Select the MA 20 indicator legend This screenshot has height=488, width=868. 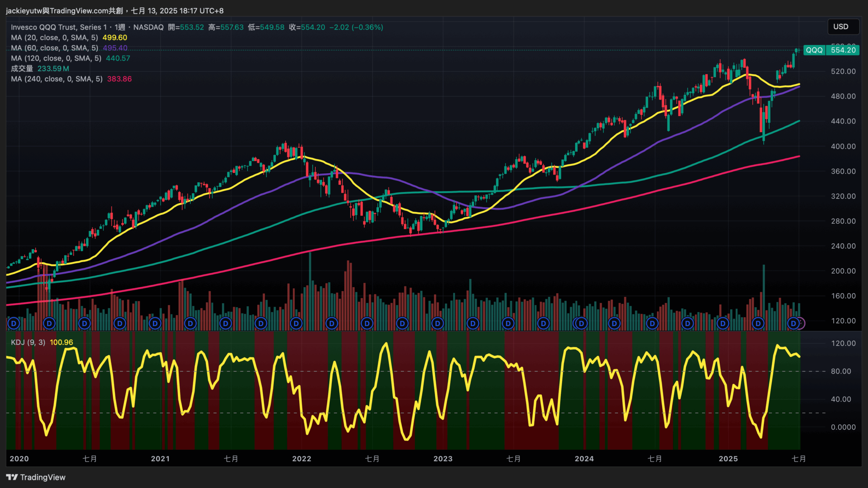(x=54, y=38)
